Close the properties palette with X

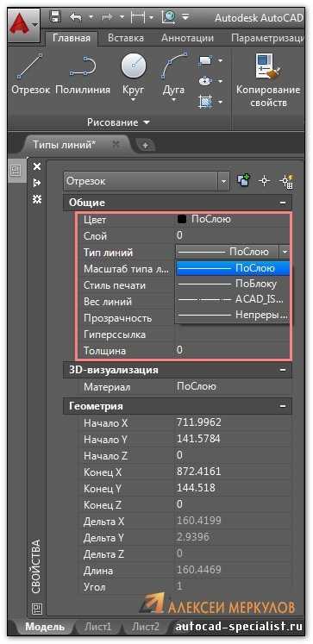pyautogui.click(x=37, y=166)
